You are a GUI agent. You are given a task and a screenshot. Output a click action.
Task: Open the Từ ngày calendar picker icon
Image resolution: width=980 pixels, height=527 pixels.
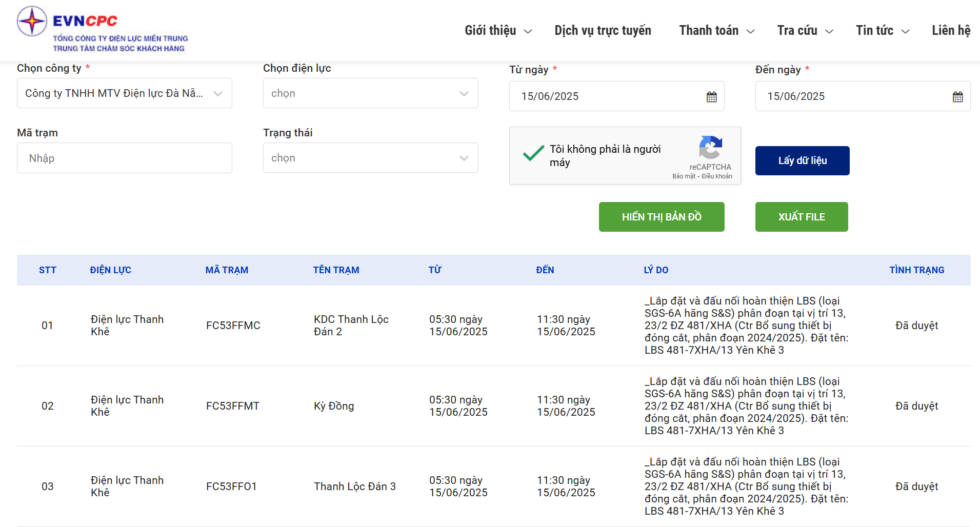tap(711, 97)
